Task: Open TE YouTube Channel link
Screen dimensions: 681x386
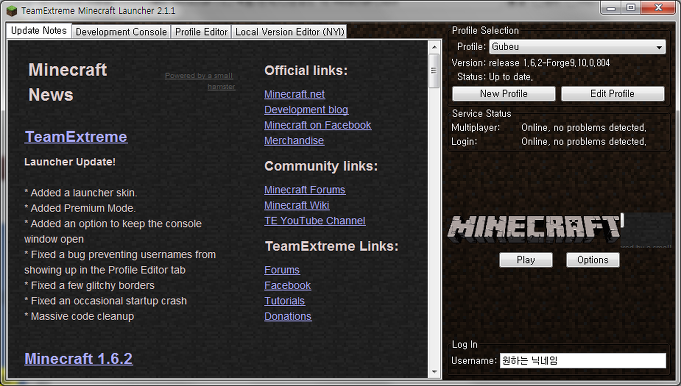Action: (315, 221)
